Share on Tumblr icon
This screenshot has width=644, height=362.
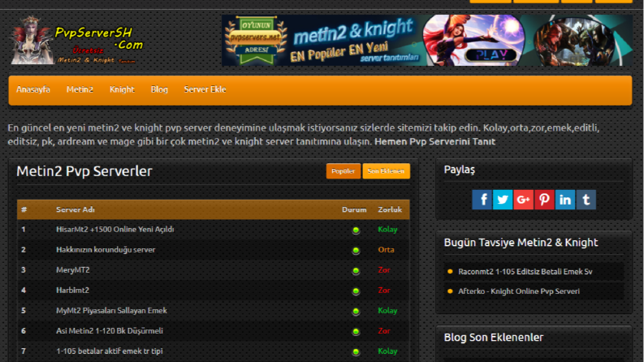coord(586,200)
